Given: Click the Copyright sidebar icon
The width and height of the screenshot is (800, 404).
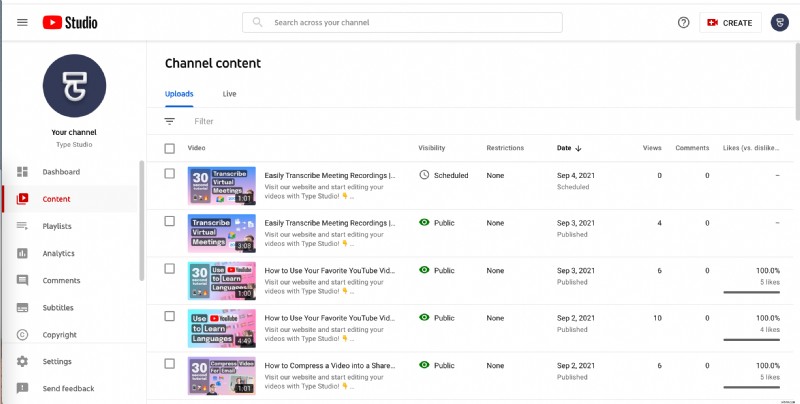Looking at the screenshot, I should pyautogui.click(x=22, y=335).
